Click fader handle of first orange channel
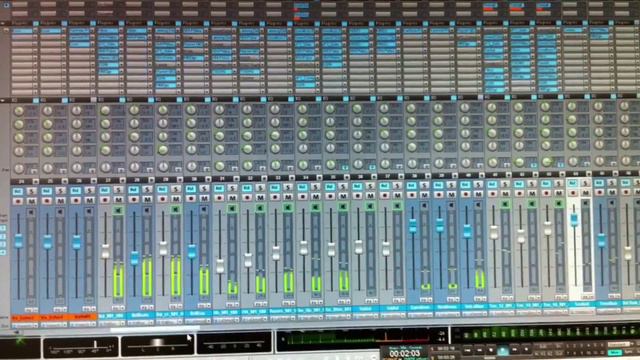The height and width of the screenshot is (360, 640). pyautogui.click(x=18, y=241)
